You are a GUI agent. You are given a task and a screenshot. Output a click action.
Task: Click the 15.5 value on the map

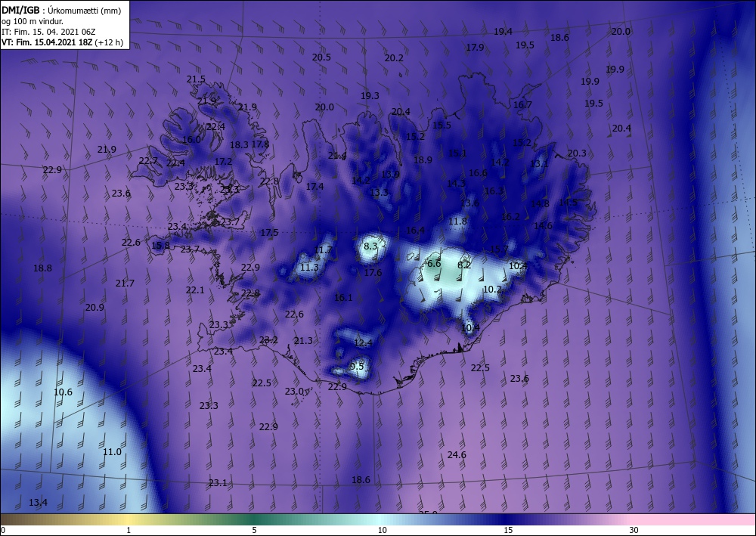tap(442, 125)
